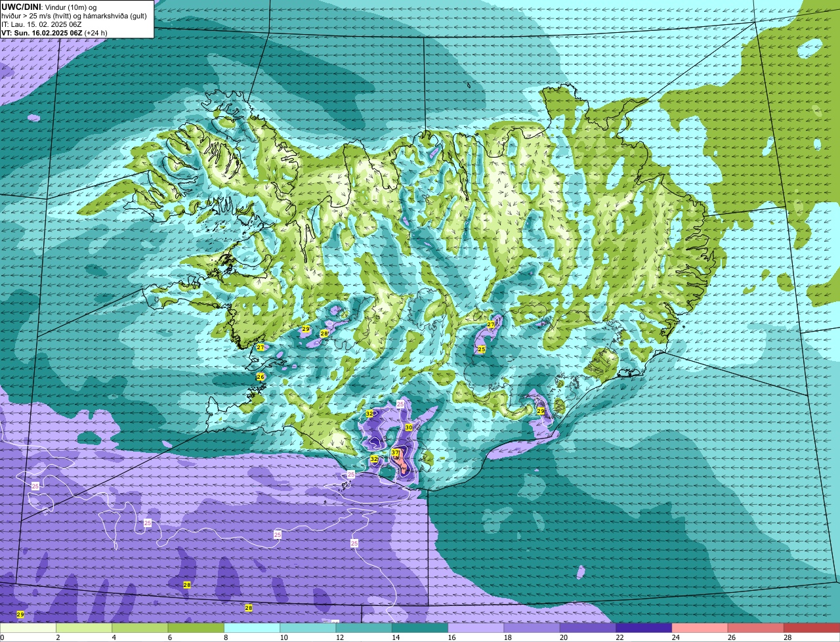840x642 pixels.
Task: Click the 0–2 m/s pale yellow legend swatch
Action: (28, 628)
